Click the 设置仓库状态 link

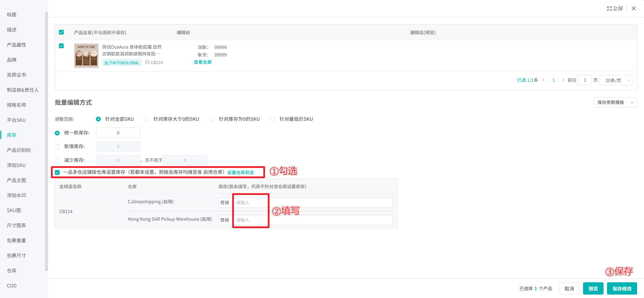pos(241,172)
